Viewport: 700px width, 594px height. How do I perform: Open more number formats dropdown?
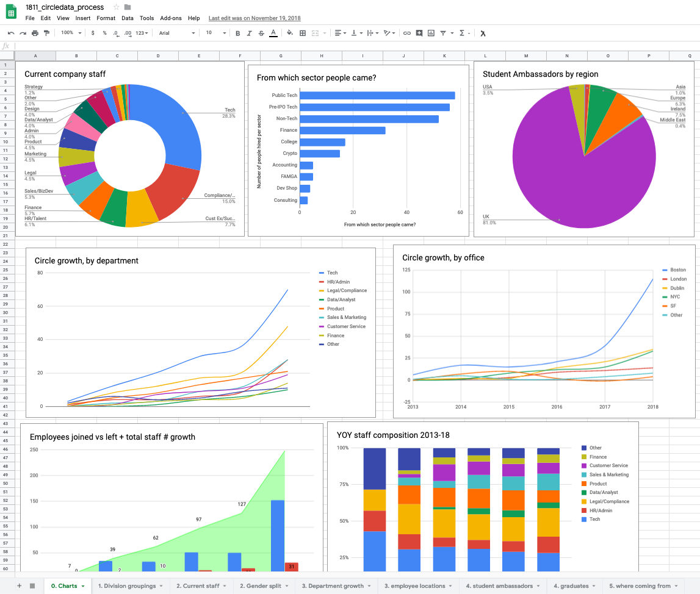click(142, 33)
